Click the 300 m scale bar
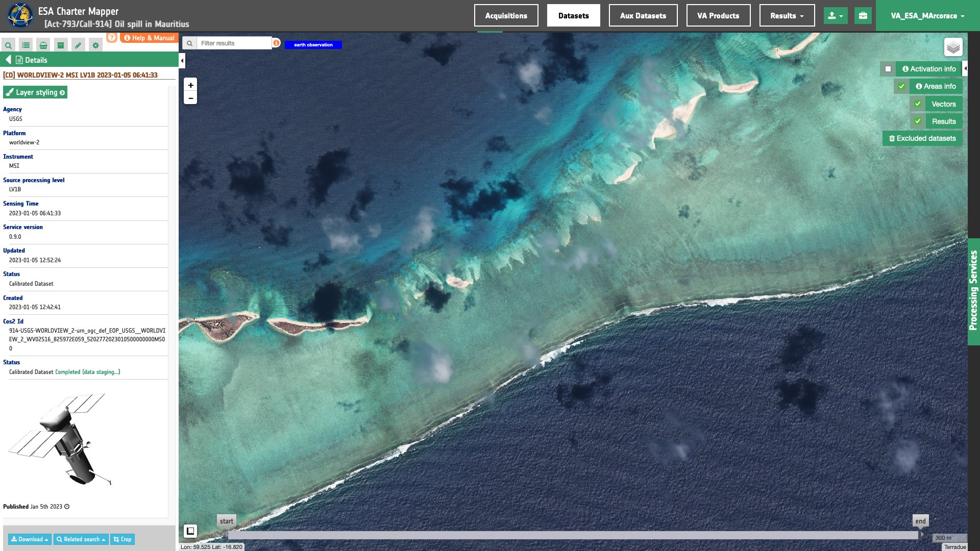Viewport: 980px width, 551px height. pos(949,538)
